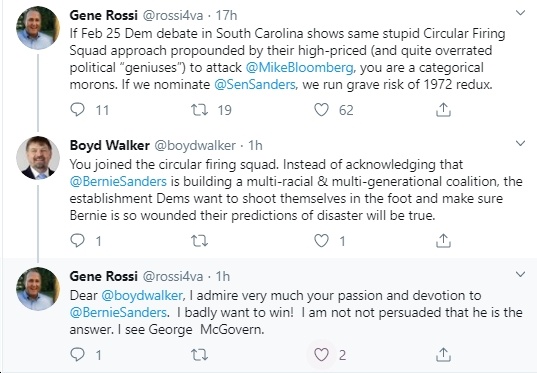Like Gene Rossi's reply with 2 likes
The image size is (537, 373).
point(321,355)
